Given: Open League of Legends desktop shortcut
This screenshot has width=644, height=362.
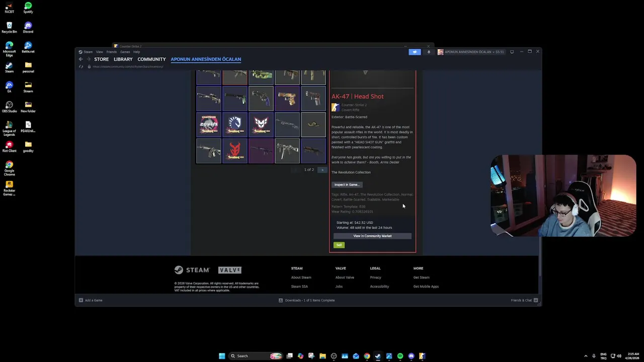Looking at the screenshot, I should [x=9, y=129].
